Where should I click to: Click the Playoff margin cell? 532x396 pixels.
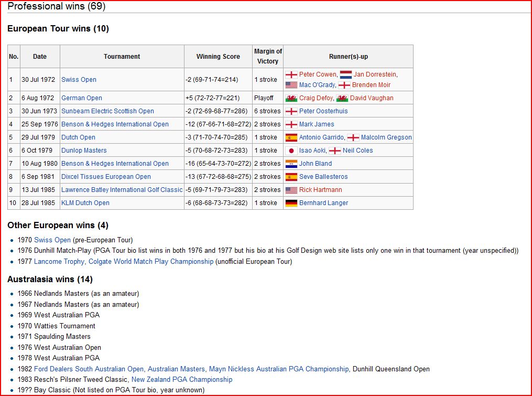click(268, 98)
